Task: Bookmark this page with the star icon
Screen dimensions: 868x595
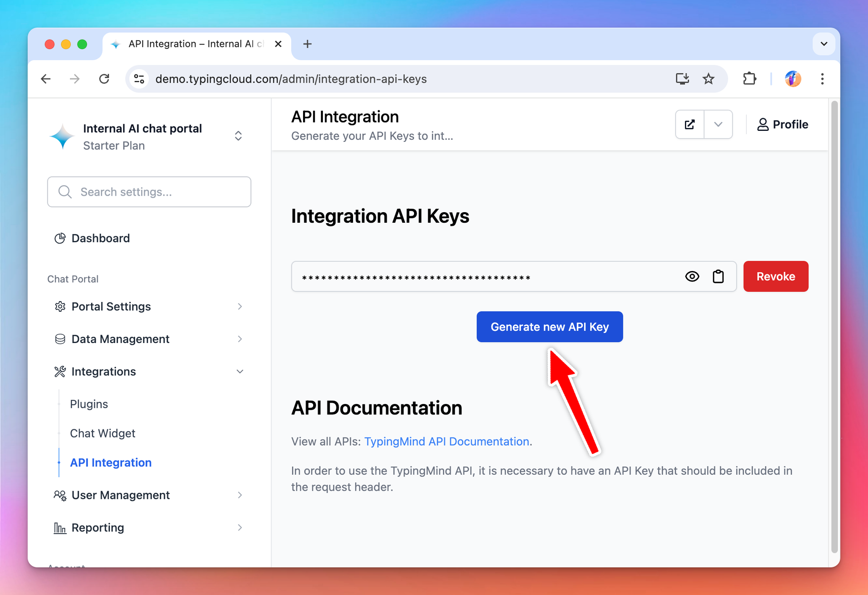Action: tap(708, 79)
